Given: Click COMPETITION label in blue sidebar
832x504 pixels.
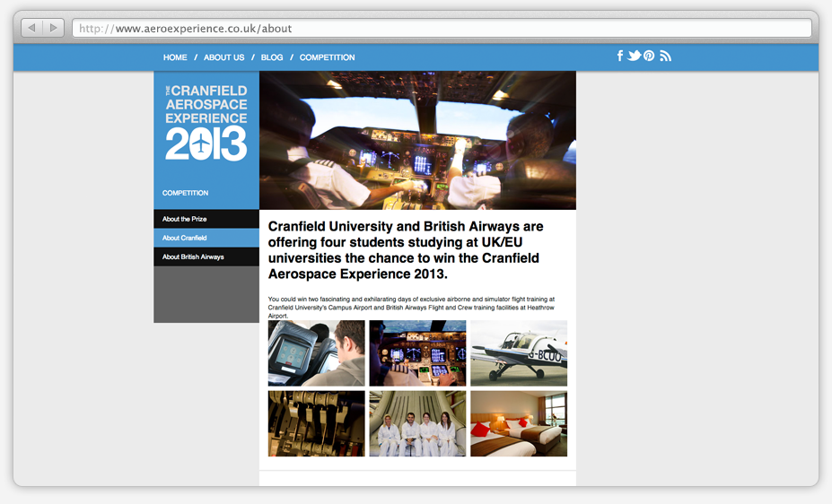Looking at the screenshot, I should tap(185, 193).
